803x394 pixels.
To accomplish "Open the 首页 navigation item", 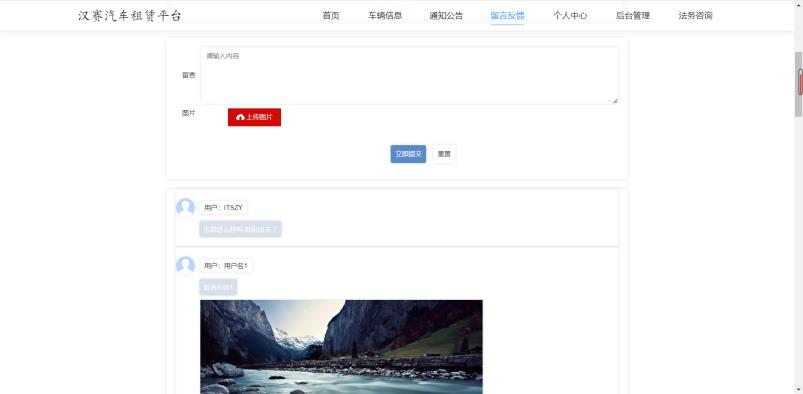I will pos(331,16).
